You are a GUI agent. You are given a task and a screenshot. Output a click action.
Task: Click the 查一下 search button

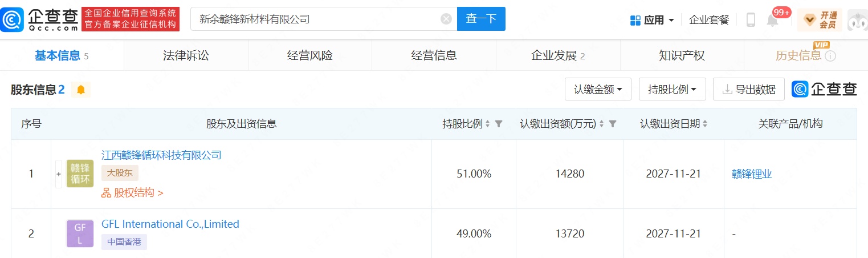click(481, 19)
